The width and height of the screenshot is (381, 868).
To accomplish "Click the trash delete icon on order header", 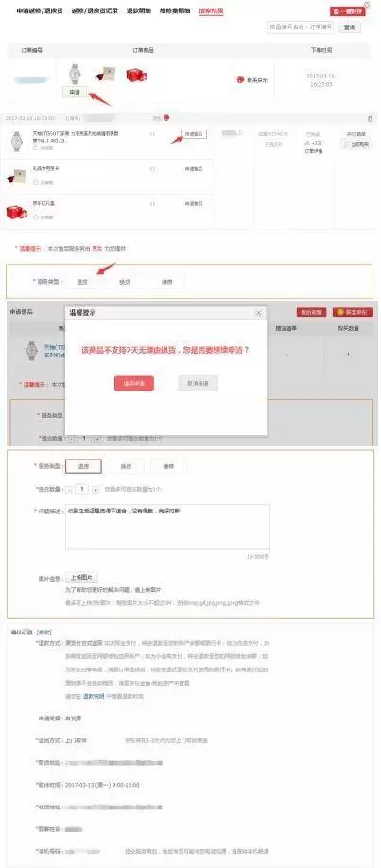I will [x=370, y=118].
